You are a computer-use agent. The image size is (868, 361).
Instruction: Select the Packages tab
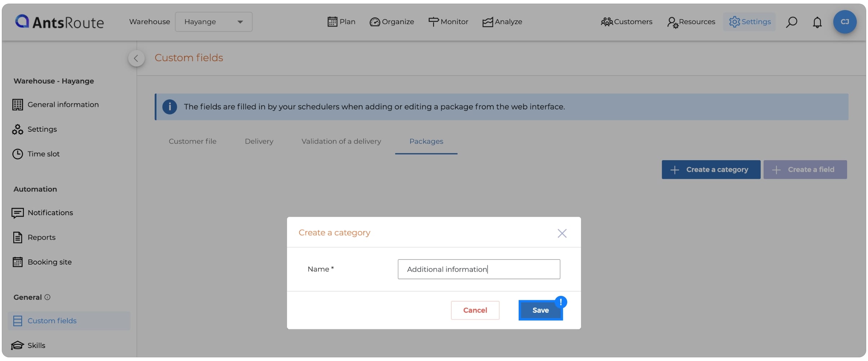(426, 141)
